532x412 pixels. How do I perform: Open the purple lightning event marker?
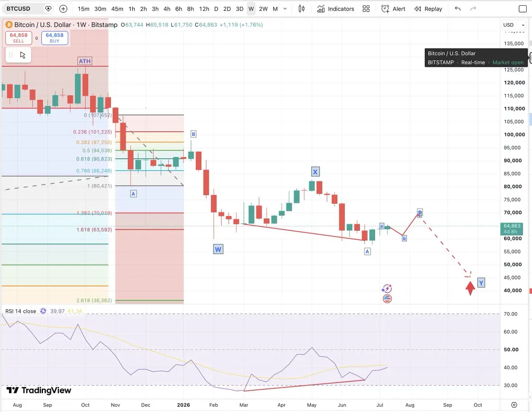point(387,289)
